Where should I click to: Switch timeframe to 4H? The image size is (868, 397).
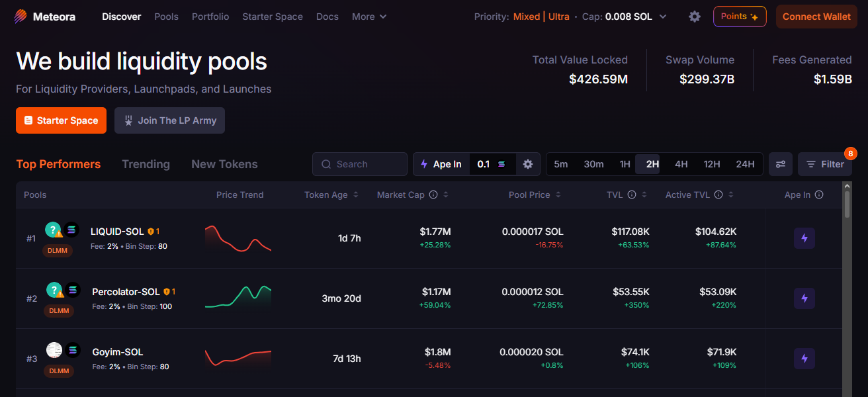click(x=681, y=164)
